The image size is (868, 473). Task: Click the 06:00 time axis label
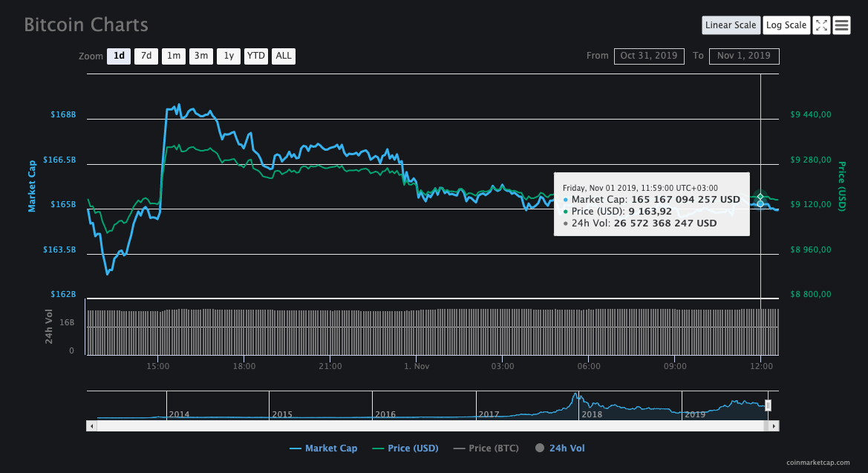coord(589,366)
